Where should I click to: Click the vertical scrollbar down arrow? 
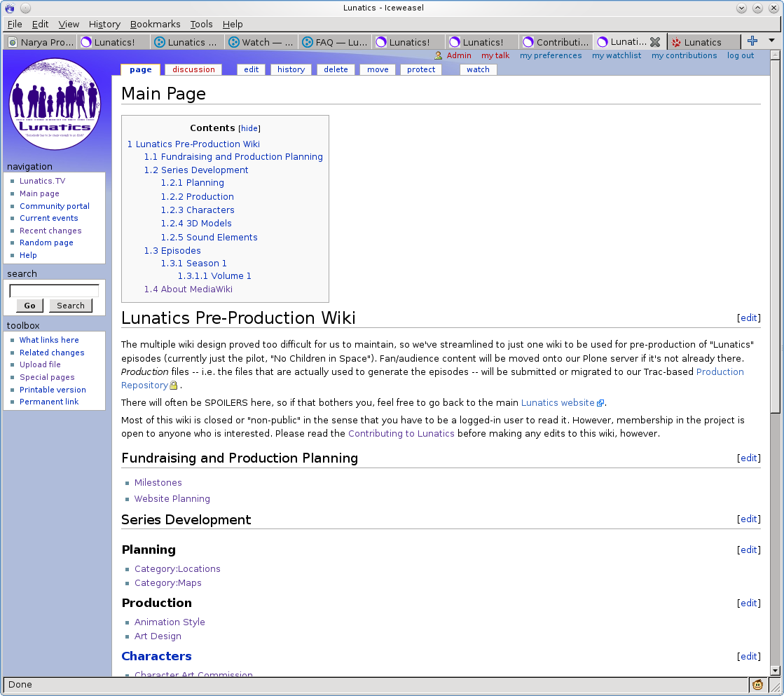click(775, 670)
